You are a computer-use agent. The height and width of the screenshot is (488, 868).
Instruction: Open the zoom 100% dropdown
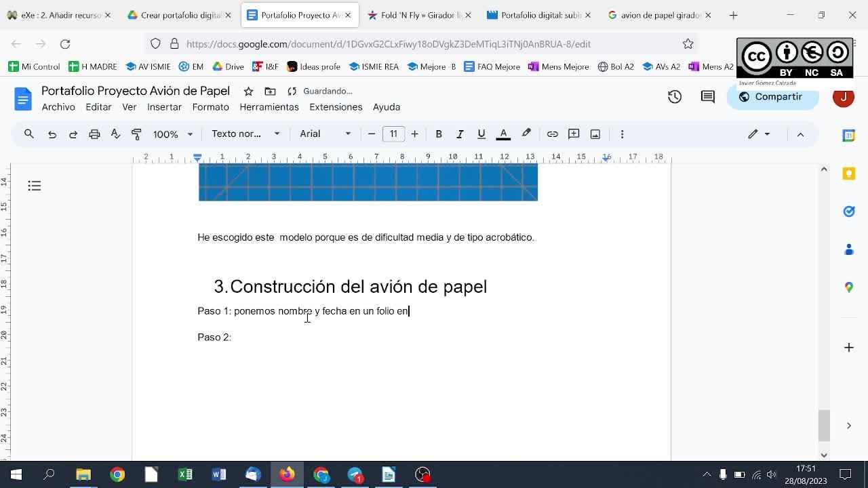172,134
